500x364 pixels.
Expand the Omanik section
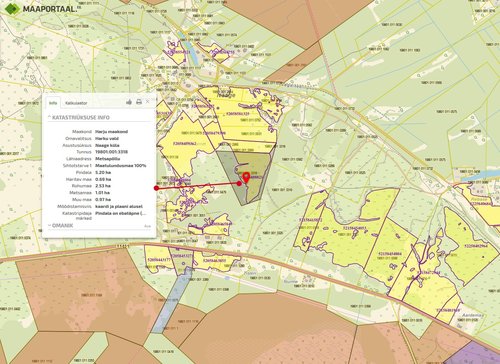[x=61, y=226]
